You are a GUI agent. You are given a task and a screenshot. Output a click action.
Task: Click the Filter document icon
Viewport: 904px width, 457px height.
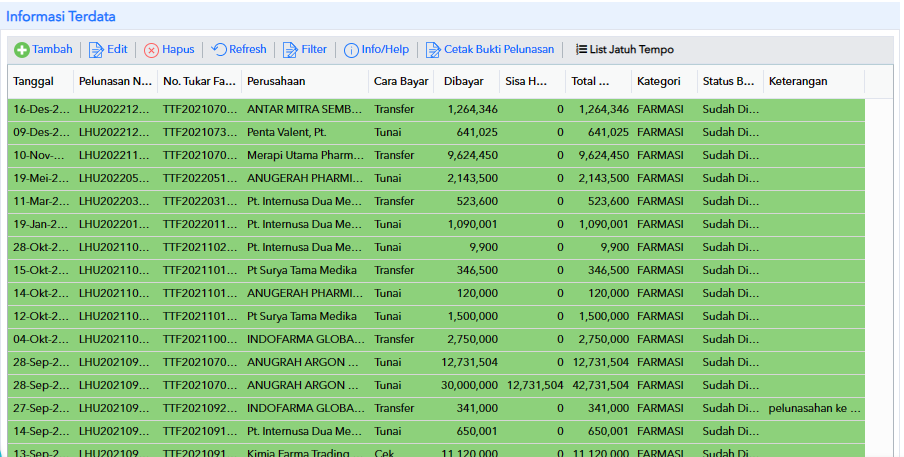point(290,50)
